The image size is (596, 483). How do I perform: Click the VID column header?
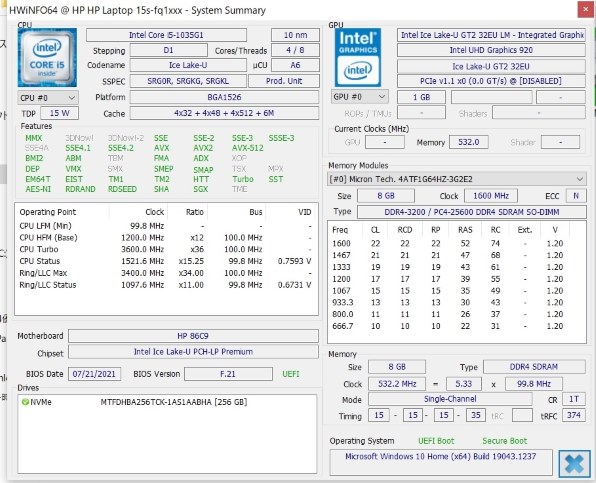(x=292, y=212)
